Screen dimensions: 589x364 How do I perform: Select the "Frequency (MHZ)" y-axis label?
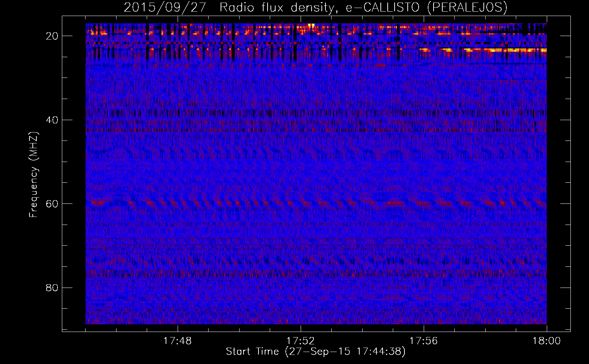click(x=34, y=175)
